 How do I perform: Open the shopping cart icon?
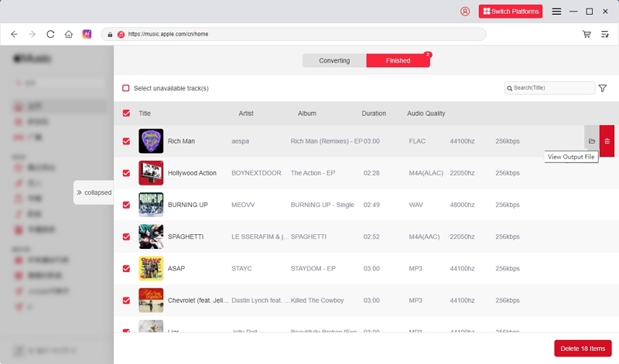click(x=587, y=34)
